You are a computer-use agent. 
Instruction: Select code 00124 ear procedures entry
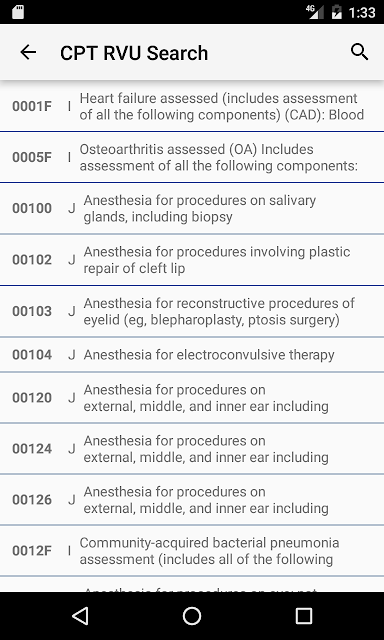[x=192, y=449]
